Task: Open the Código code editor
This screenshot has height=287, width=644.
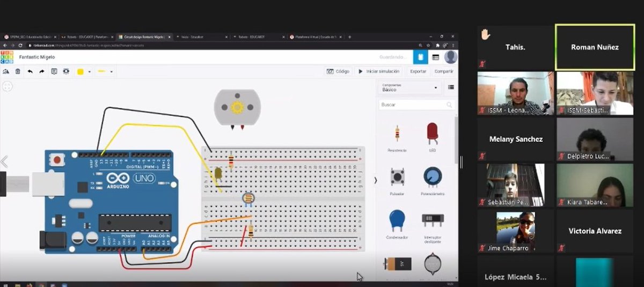Action: (x=338, y=71)
